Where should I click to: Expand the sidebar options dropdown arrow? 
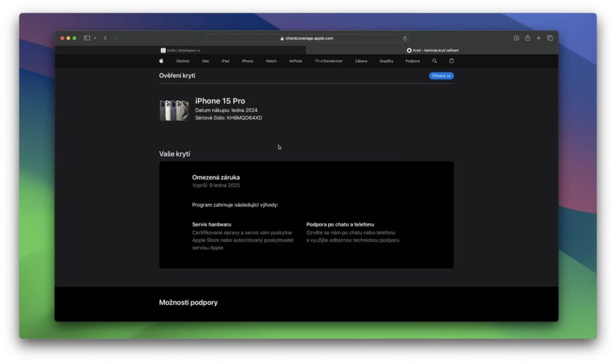coord(95,38)
